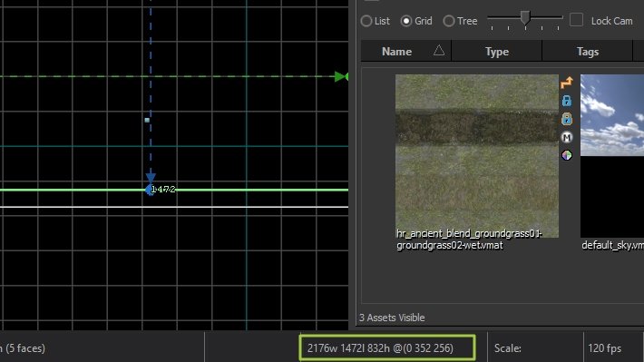
Task: Click the 120 fps indicator
Action: point(605,348)
